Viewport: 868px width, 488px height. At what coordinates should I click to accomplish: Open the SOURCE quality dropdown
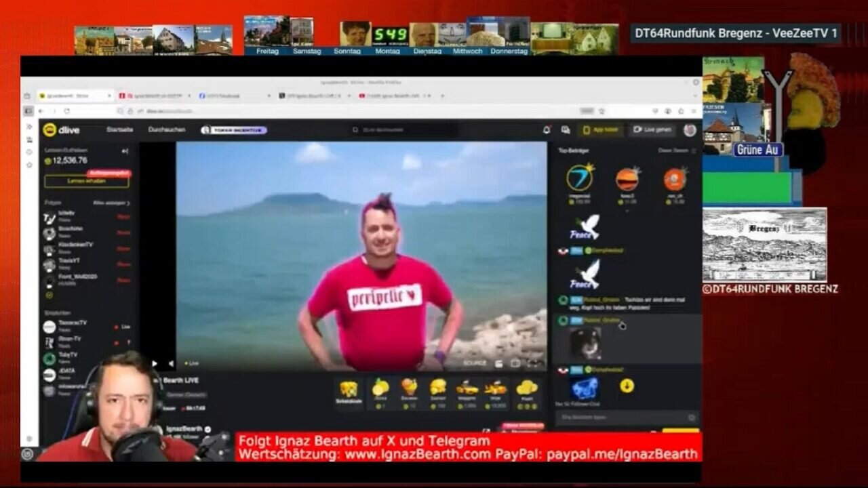pyautogui.click(x=475, y=363)
